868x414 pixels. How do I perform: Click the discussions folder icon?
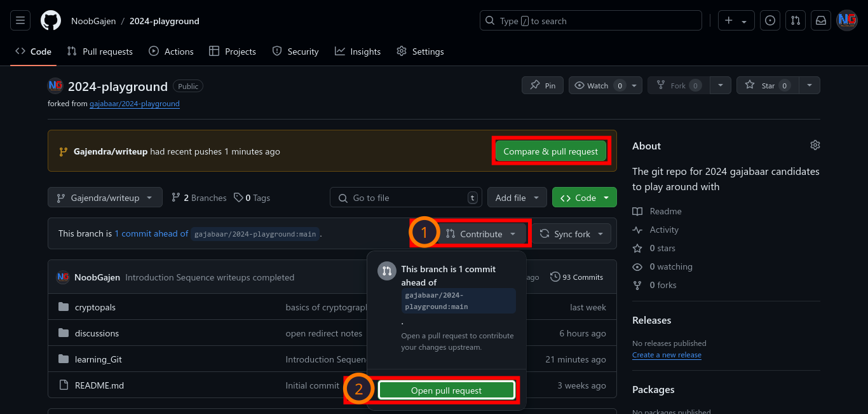[x=64, y=333]
